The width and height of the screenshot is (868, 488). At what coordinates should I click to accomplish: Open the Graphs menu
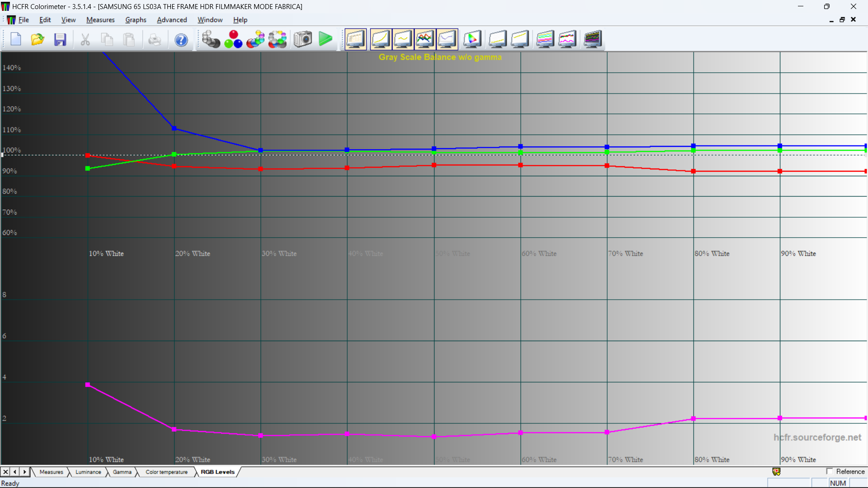pos(136,20)
